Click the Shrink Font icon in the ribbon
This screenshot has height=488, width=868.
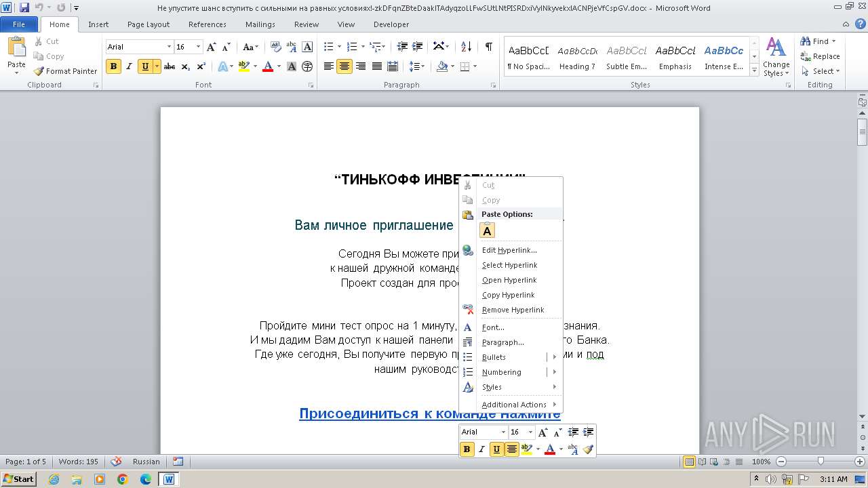point(225,47)
